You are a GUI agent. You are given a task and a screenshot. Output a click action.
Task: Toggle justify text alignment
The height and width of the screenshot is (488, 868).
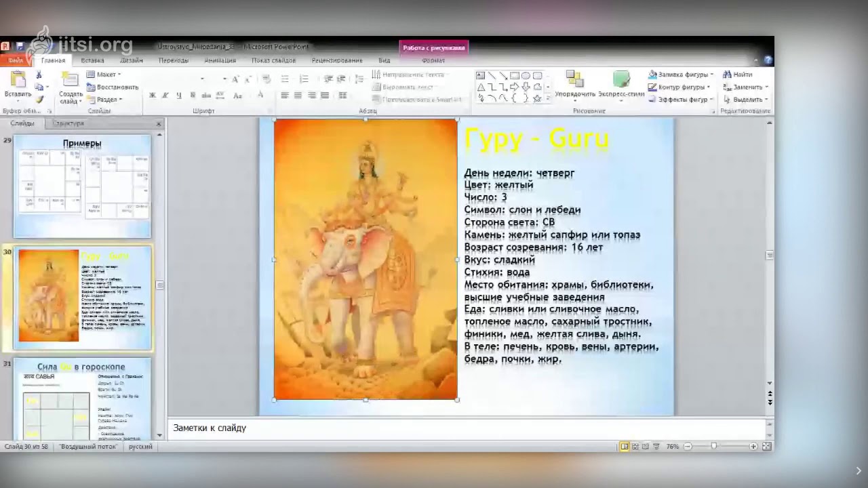(x=325, y=96)
